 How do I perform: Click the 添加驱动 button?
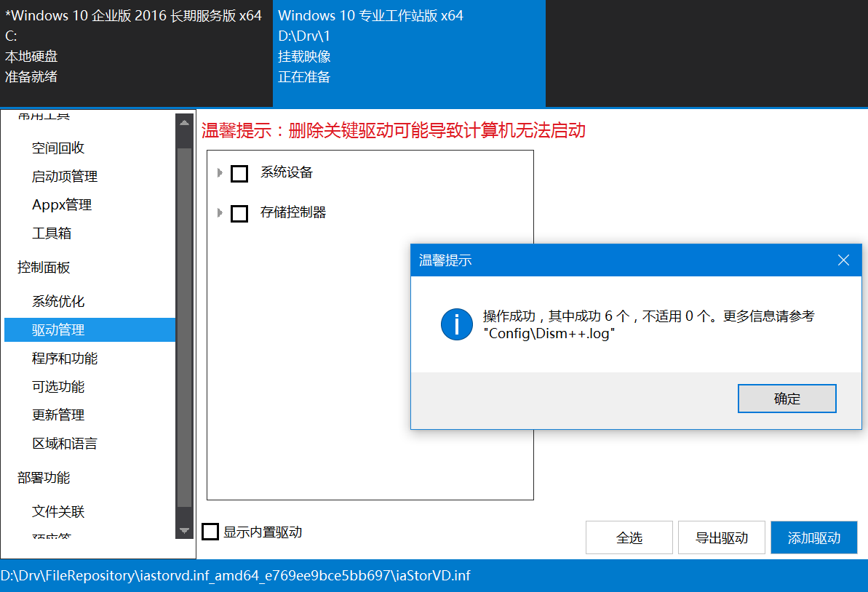[x=813, y=537]
